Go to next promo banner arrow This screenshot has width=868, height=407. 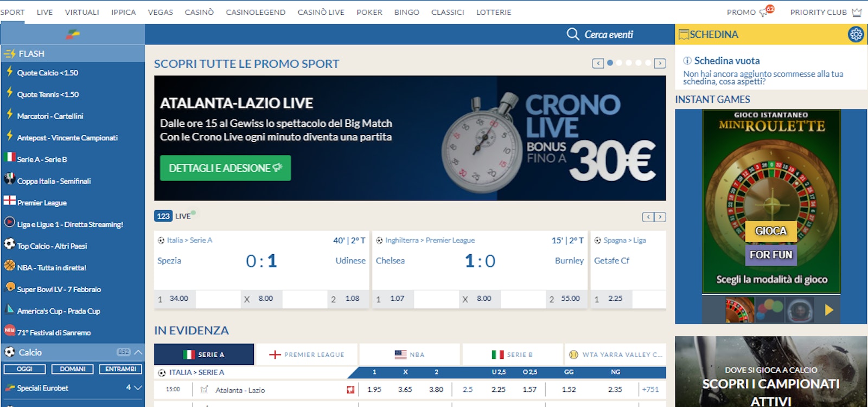(x=660, y=63)
